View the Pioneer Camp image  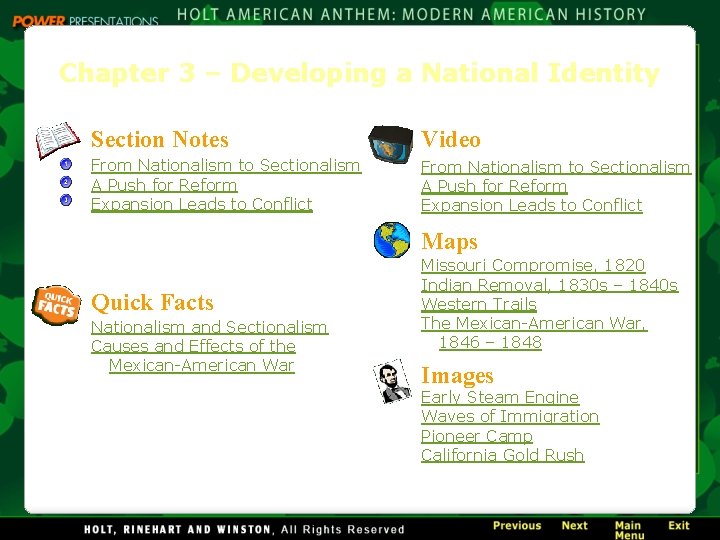[x=477, y=436]
